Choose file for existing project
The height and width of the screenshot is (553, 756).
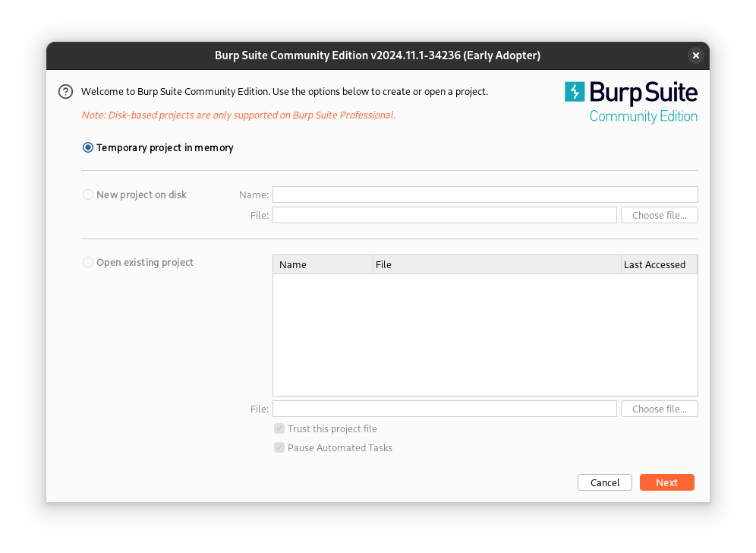pos(659,409)
